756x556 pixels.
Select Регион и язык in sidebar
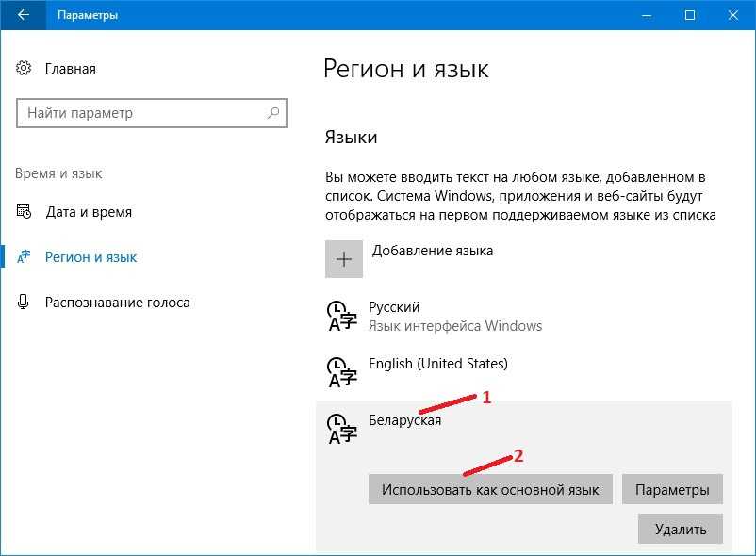[90, 257]
